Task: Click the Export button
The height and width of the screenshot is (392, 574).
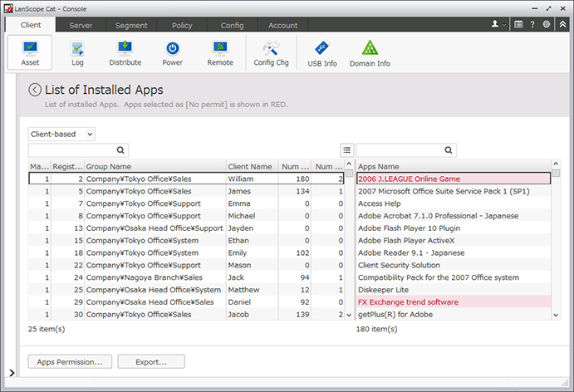Action: [x=151, y=361]
